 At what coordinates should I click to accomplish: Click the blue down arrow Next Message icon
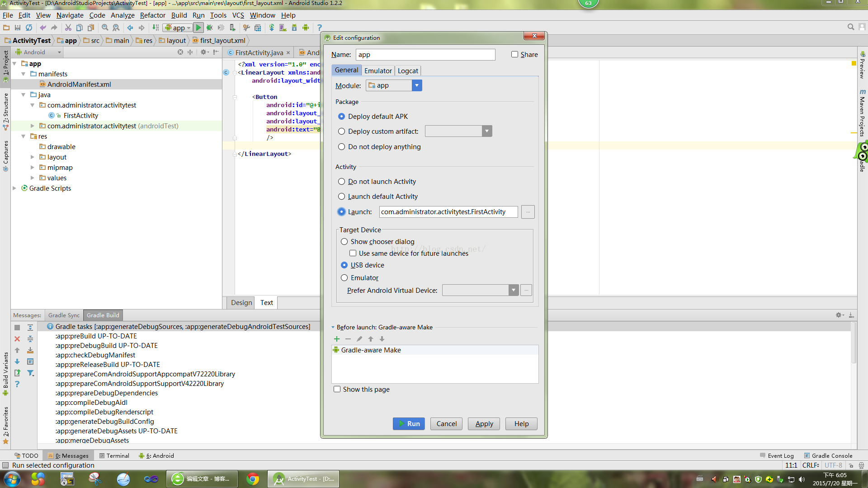point(17,361)
